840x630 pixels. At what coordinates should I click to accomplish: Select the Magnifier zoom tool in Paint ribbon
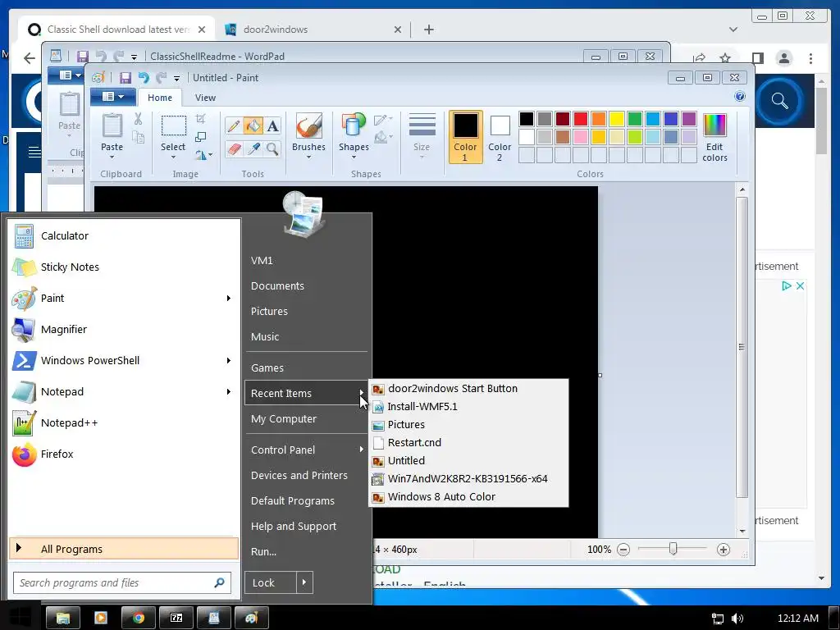point(272,148)
